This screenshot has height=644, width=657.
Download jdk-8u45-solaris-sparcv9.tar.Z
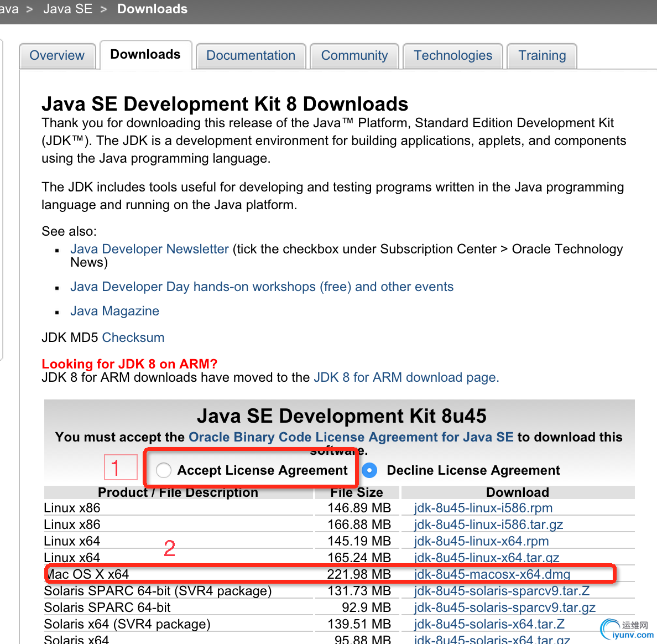point(502,591)
